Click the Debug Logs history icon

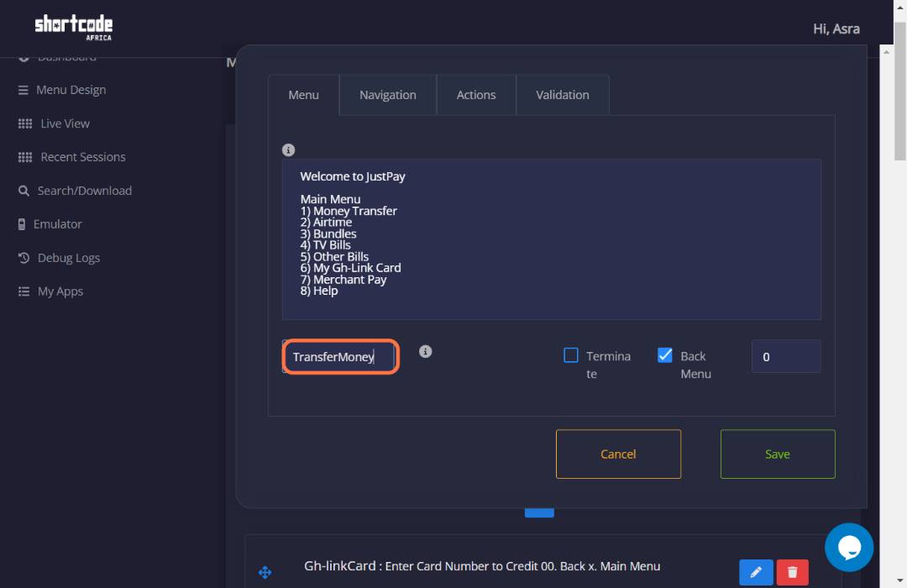[x=24, y=258]
